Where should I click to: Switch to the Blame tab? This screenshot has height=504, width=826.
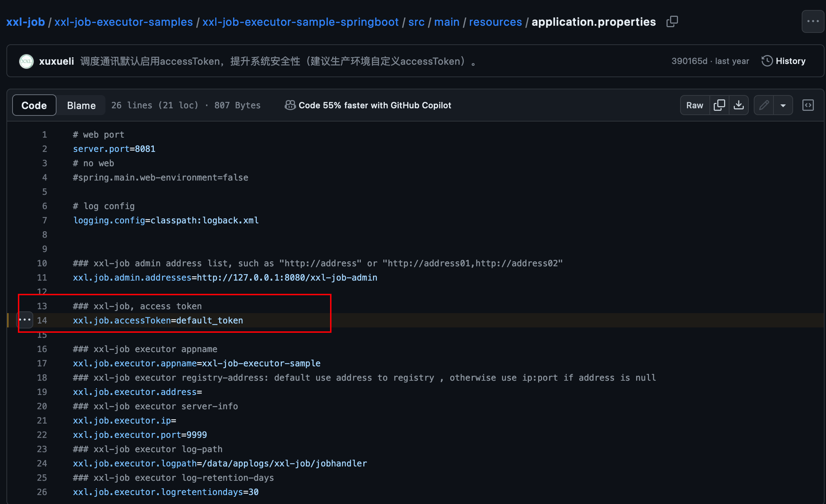tap(81, 105)
